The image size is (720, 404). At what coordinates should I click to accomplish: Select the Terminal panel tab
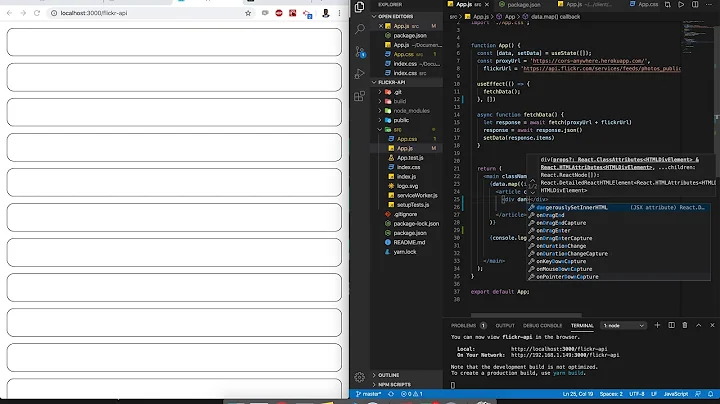pos(582,325)
